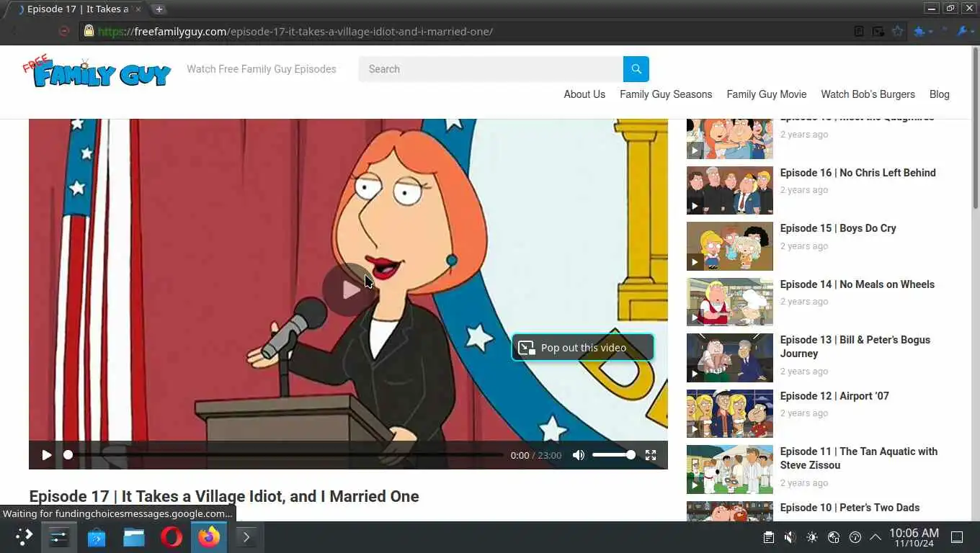
Task: Open the blue wrench tools dropdown
Action: (x=964, y=31)
